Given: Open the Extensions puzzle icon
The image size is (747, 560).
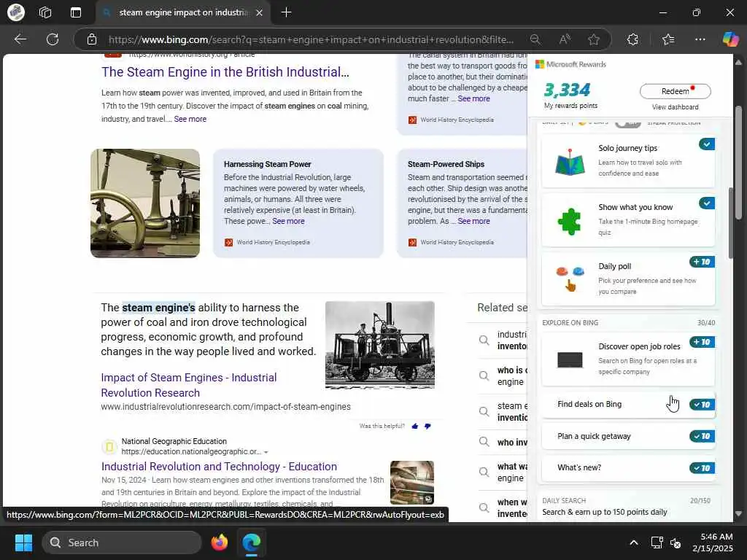Looking at the screenshot, I should [632, 39].
